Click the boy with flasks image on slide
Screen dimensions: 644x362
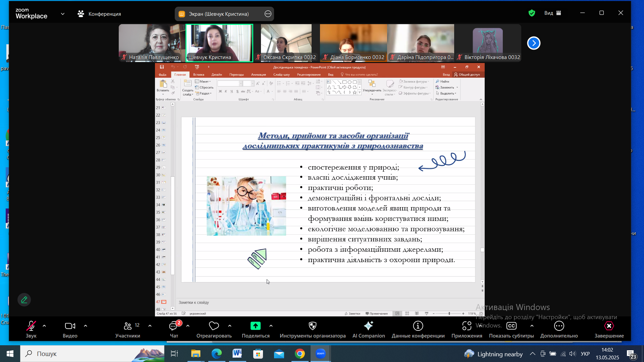246,206
